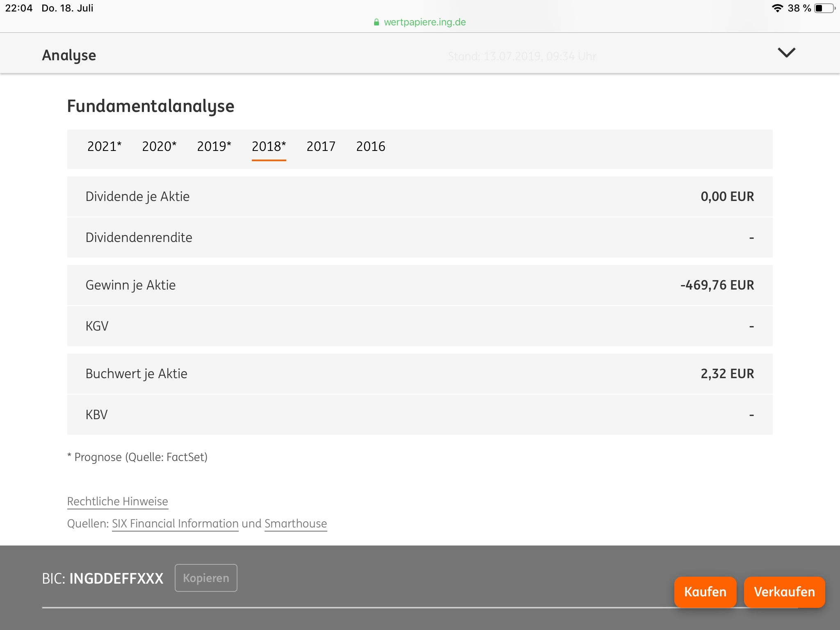View fundamentals for year 2017
The image size is (840, 630).
[321, 146]
